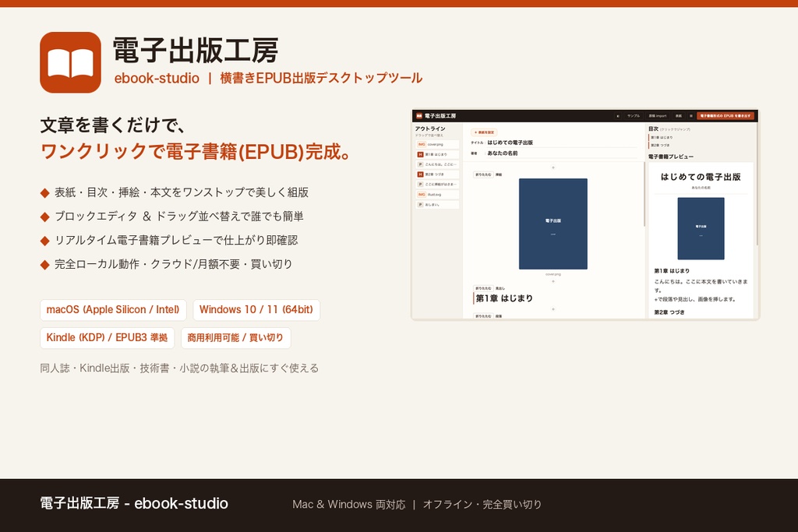The height and width of the screenshot is (532, 798).
Task: Jump to 第1章 はじまり in the 目次 panel
Action: pos(662,137)
